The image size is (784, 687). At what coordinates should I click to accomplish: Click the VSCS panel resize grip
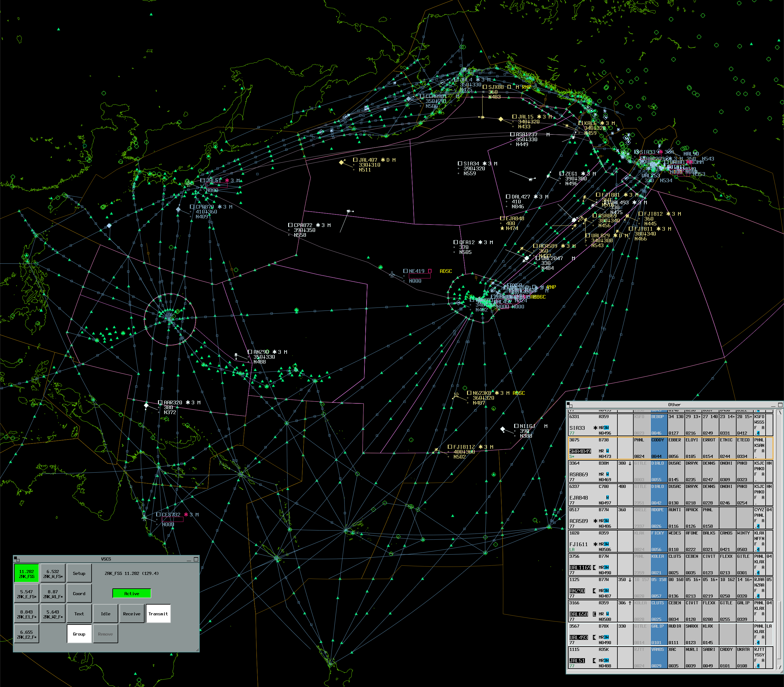click(x=197, y=649)
